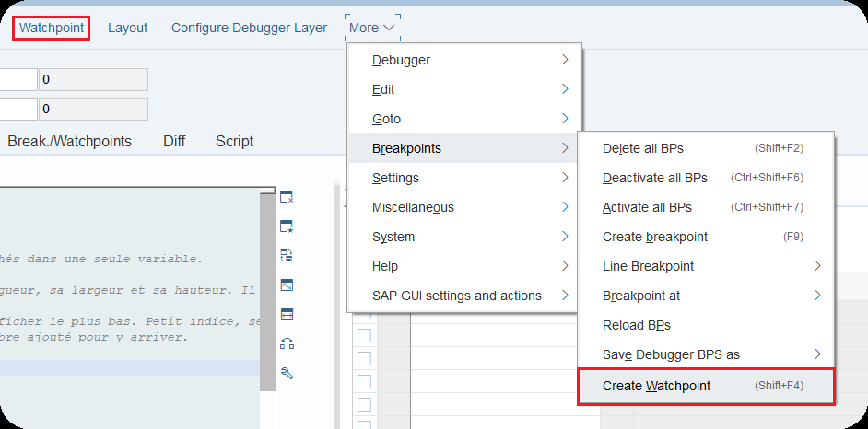This screenshot has height=429, width=868.
Task: Click the Close Tool icon with x
Action: click(x=287, y=197)
